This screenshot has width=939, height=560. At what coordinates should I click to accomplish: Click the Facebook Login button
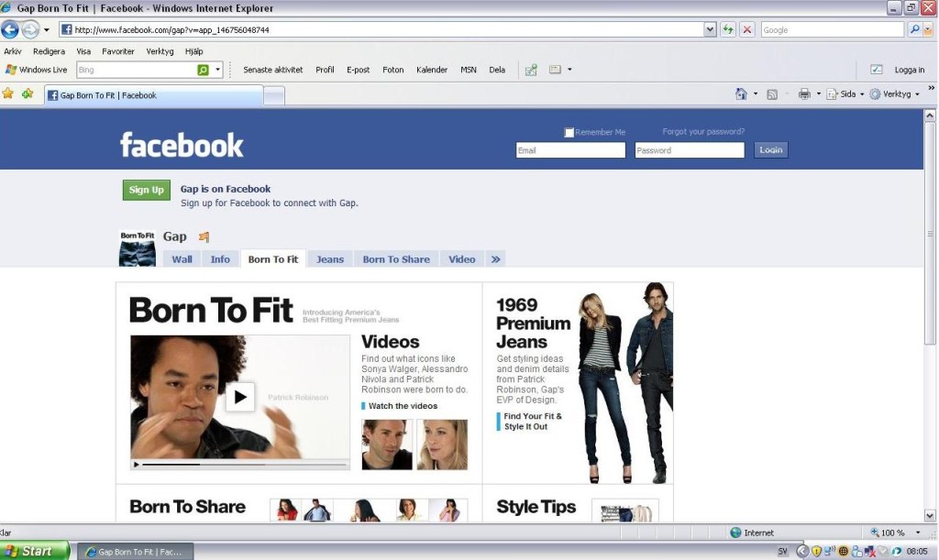(x=770, y=150)
